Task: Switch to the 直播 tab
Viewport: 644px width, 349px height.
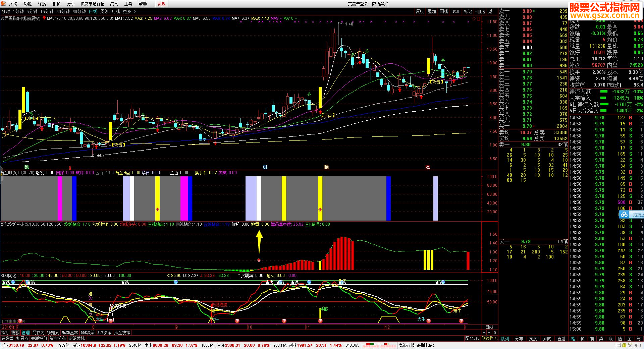Action: [x=561, y=339]
